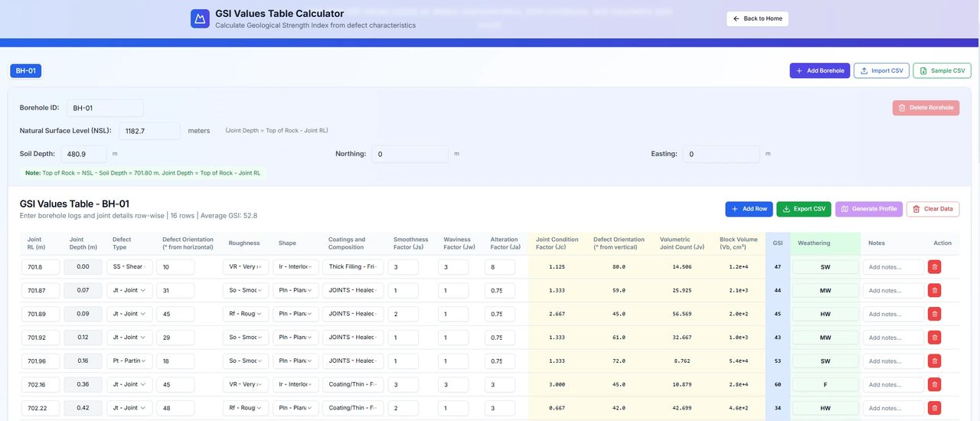Edit Waviness Factor in row 702.16

point(453,385)
